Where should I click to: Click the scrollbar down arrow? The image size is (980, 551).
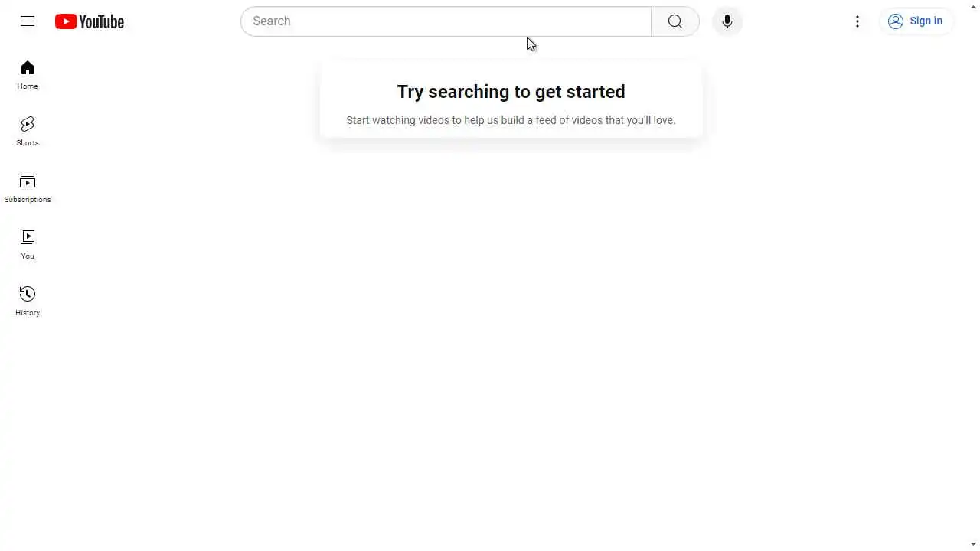(x=973, y=545)
